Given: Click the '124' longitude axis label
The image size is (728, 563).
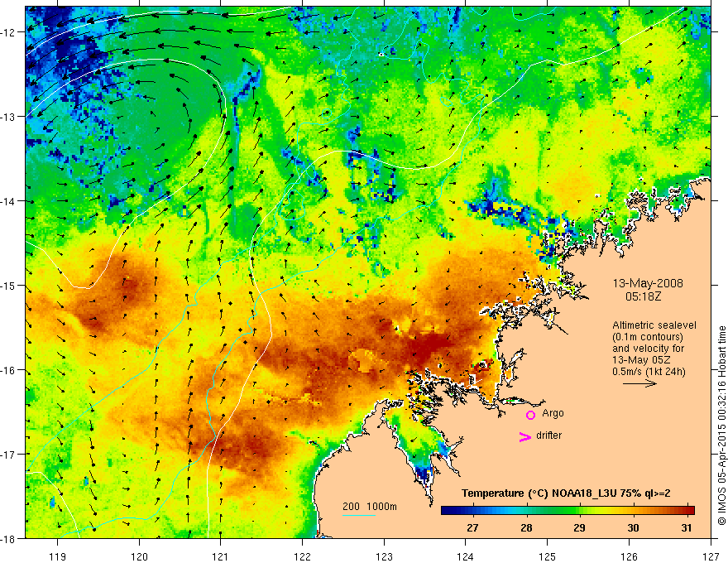Looking at the screenshot, I should pos(466,556).
